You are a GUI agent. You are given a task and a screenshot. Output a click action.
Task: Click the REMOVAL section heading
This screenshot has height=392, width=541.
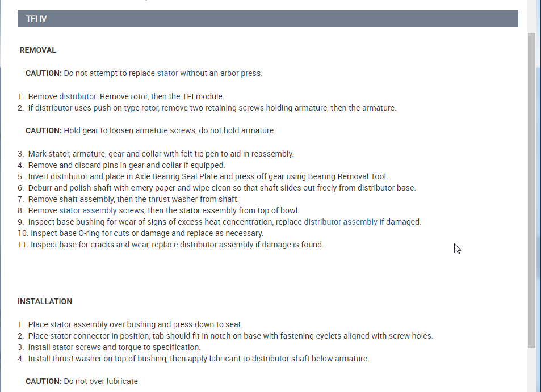click(38, 50)
